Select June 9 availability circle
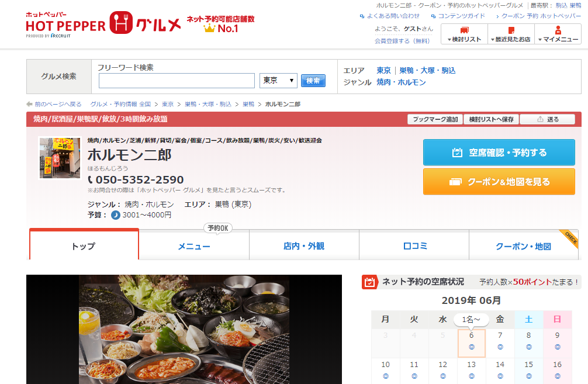 click(x=558, y=347)
